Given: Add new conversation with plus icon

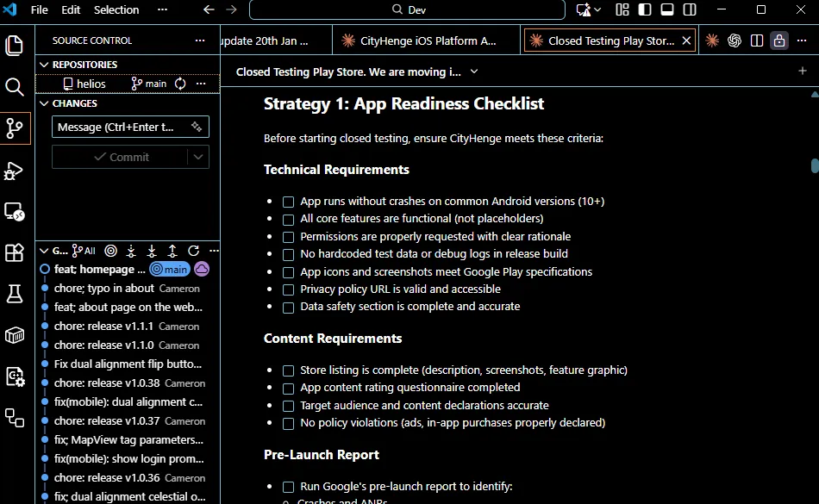Looking at the screenshot, I should 803,71.
